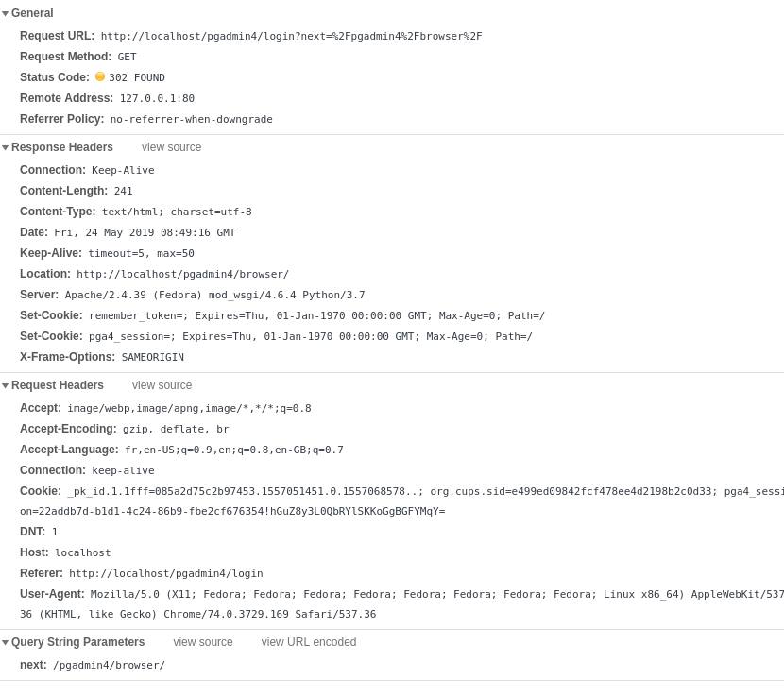Click view URL encoded link
Viewport: 784px width, 696px height.
[x=309, y=642]
